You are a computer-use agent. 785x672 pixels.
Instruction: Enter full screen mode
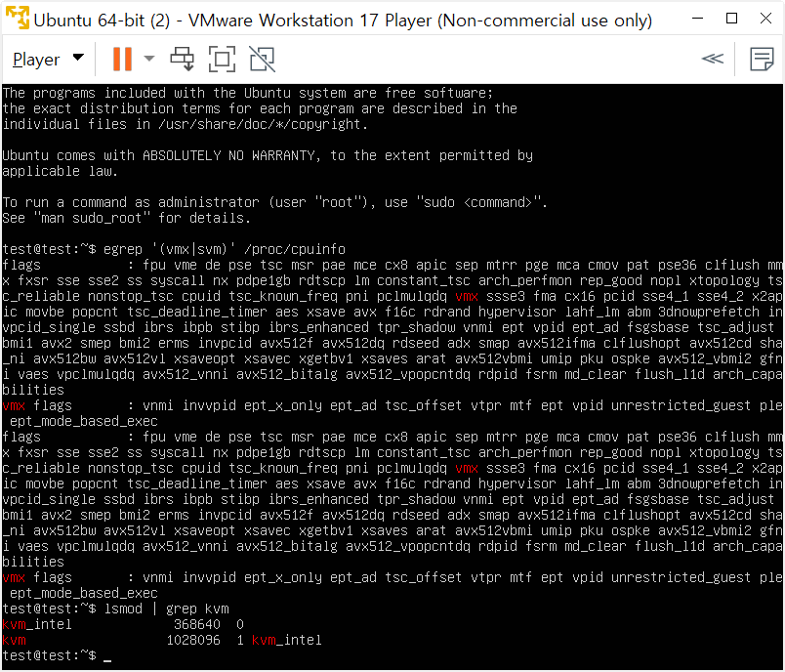(x=222, y=59)
